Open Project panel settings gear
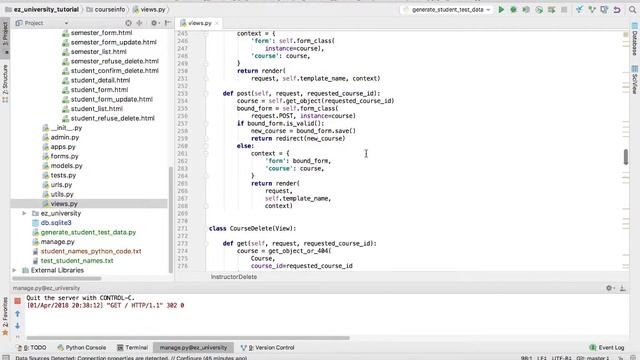This screenshot has width=640, height=360. [154, 23]
